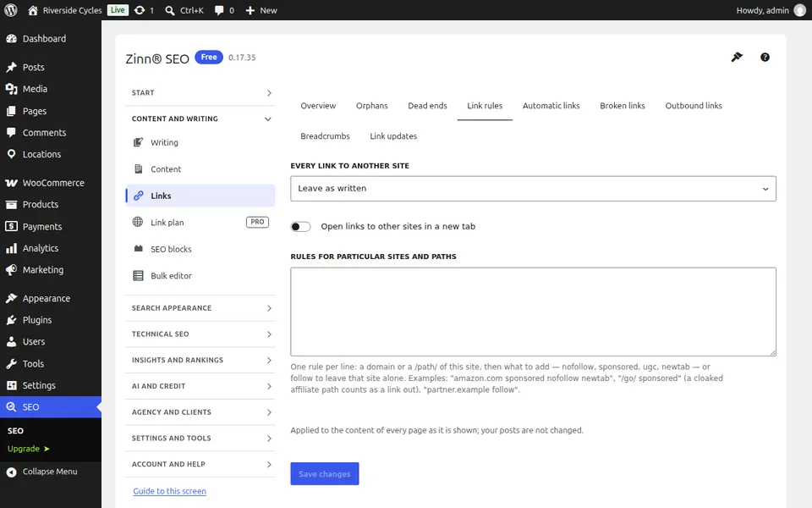
Task: Click the Locations pin icon
Action: (11, 154)
